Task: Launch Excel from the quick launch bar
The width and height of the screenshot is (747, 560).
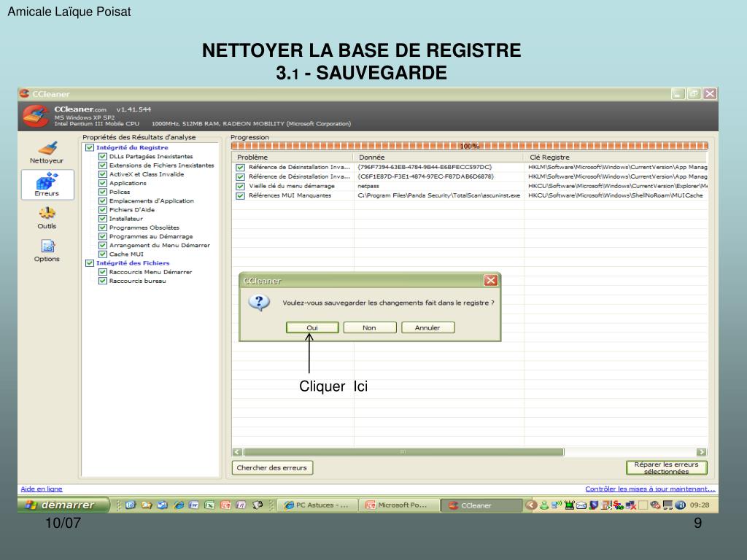Action: click(209, 505)
